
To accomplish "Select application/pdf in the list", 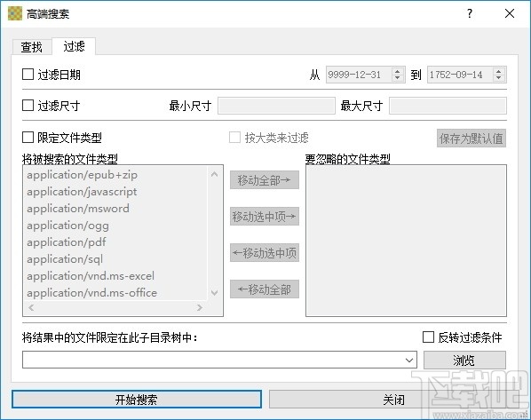I will click(116, 242).
